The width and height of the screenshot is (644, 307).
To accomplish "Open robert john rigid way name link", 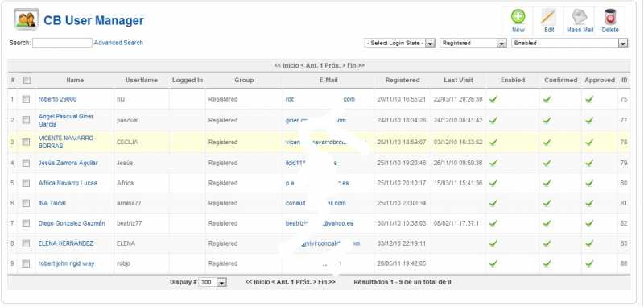I will (66, 263).
